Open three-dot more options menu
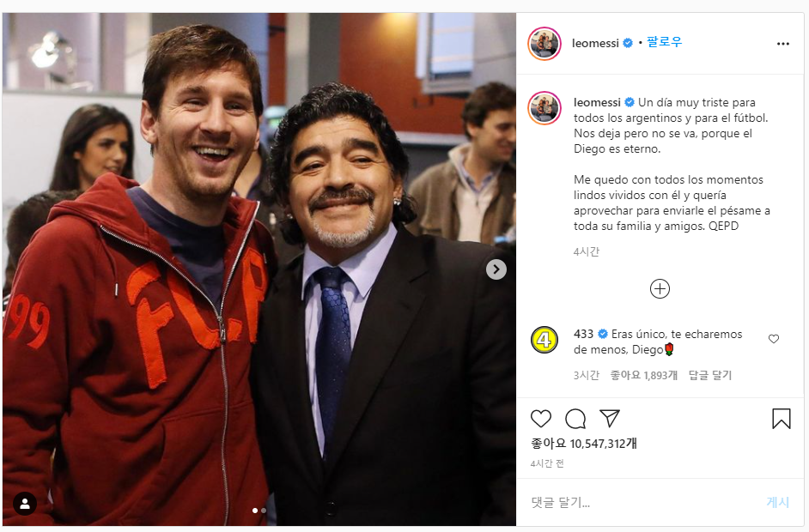The width and height of the screenshot is (809, 532). click(782, 44)
